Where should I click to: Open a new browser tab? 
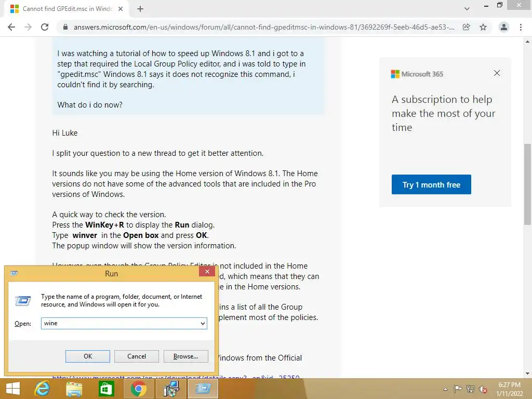coord(140,9)
